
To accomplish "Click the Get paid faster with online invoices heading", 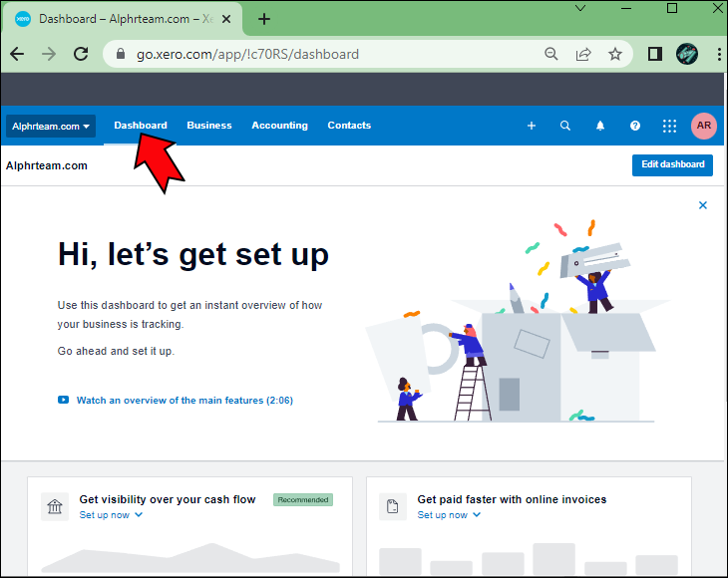I will [512, 499].
